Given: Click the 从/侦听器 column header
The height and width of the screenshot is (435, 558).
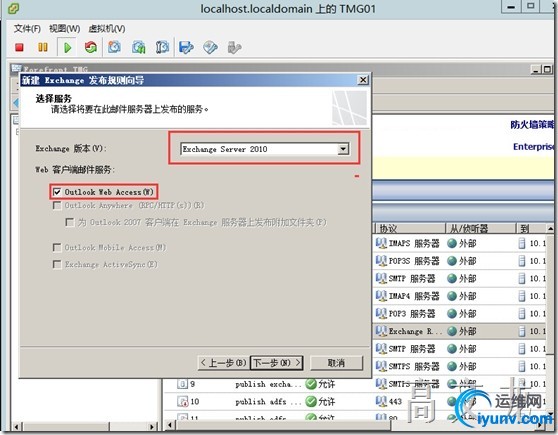Looking at the screenshot, I should (480, 229).
